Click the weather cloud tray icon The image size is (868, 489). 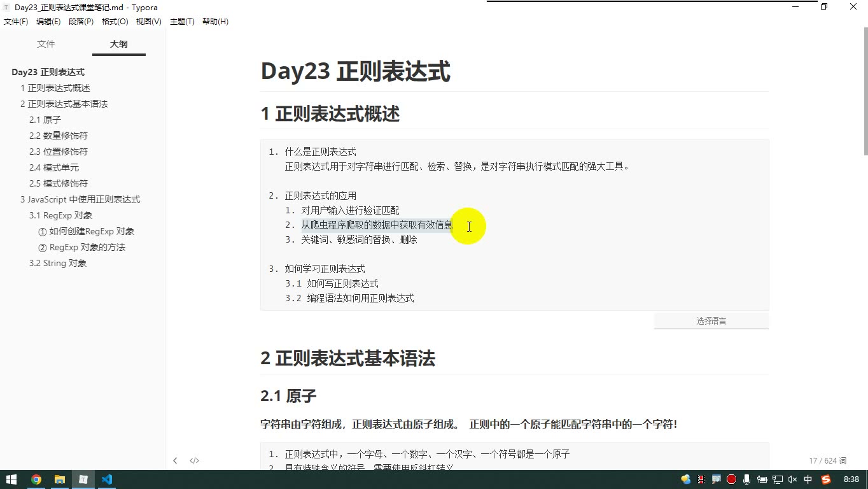(x=685, y=479)
